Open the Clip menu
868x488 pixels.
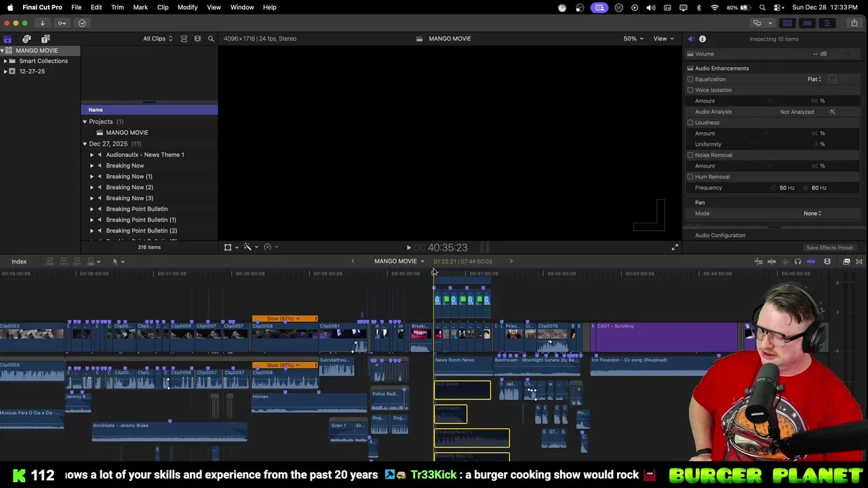(x=163, y=7)
